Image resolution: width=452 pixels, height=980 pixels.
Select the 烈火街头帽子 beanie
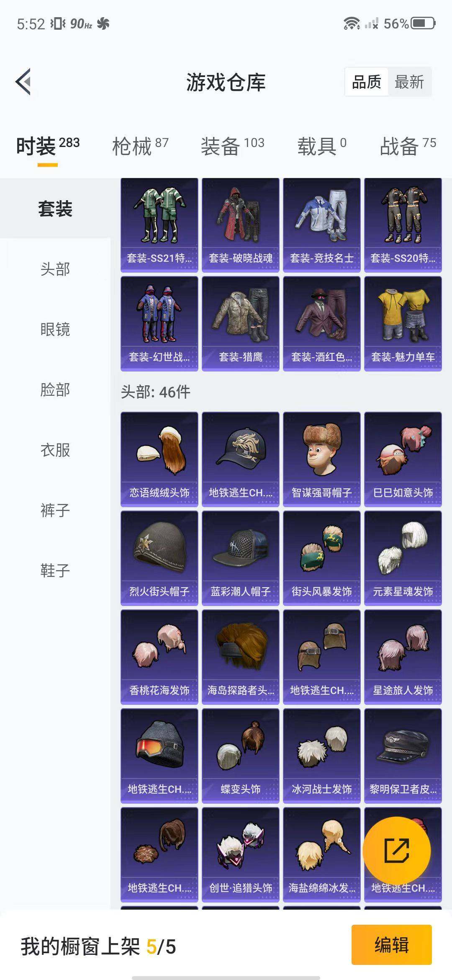point(159,558)
